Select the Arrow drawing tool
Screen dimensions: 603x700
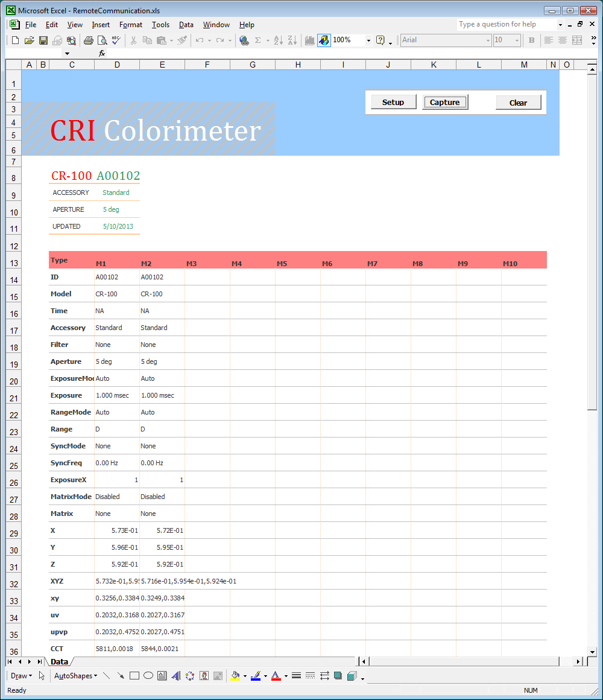coord(121,676)
